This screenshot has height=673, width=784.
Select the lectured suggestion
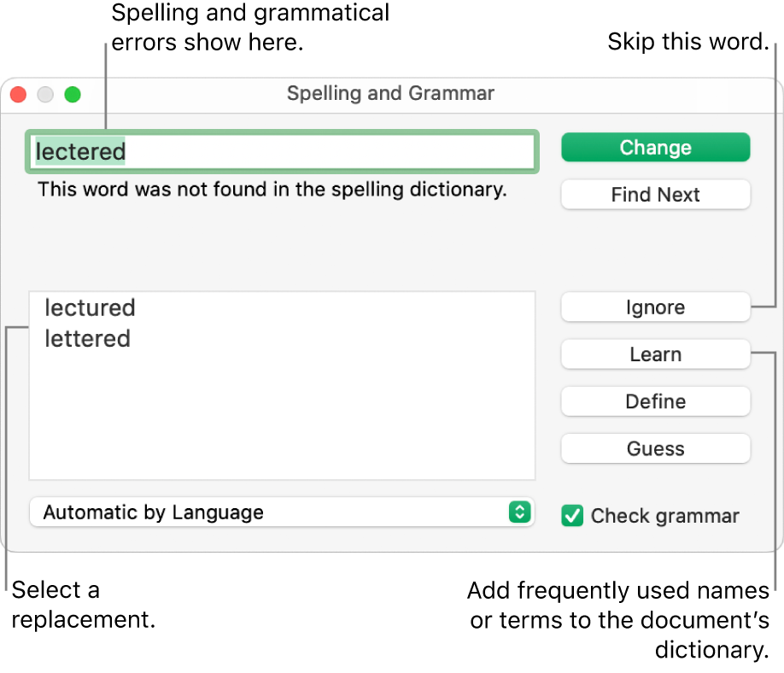[x=90, y=307]
